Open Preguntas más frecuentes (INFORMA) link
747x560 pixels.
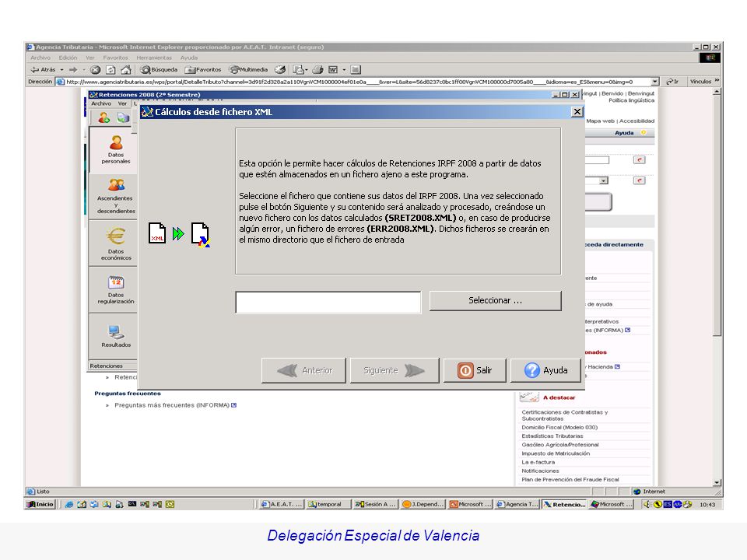tap(171, 405)
